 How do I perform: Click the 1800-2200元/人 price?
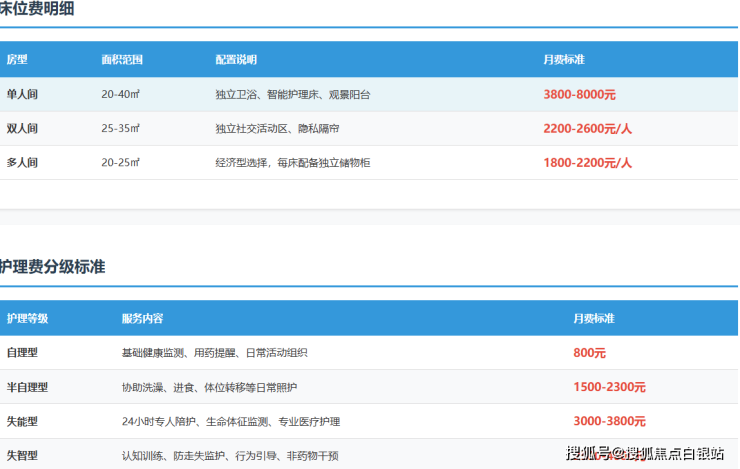pos(587,162)
